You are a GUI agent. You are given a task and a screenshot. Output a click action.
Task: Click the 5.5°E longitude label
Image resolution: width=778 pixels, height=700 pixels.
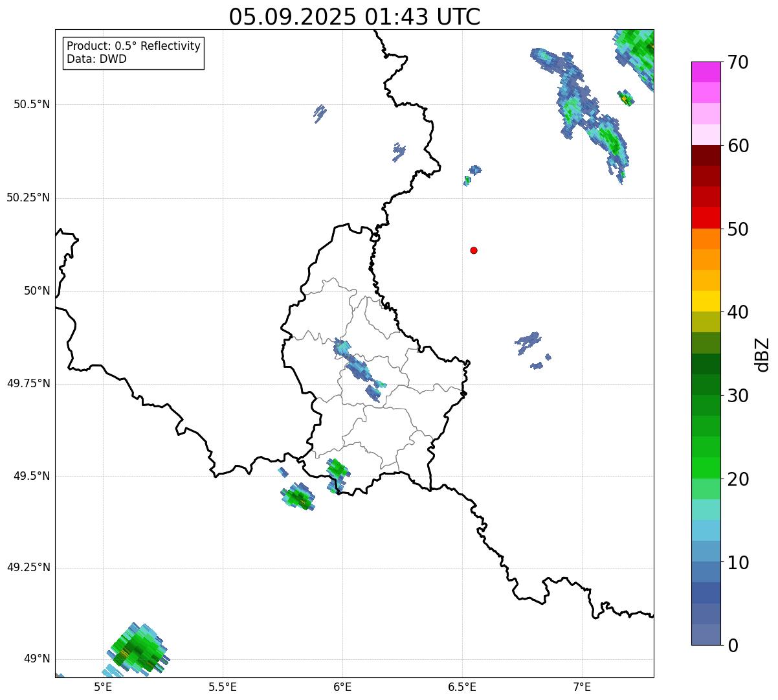(223, 687)
